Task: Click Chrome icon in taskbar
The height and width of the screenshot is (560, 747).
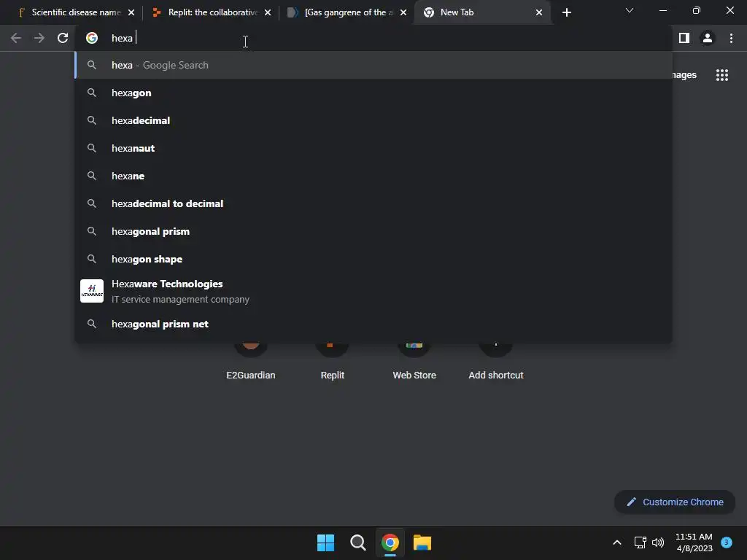Action: [390, 542]
